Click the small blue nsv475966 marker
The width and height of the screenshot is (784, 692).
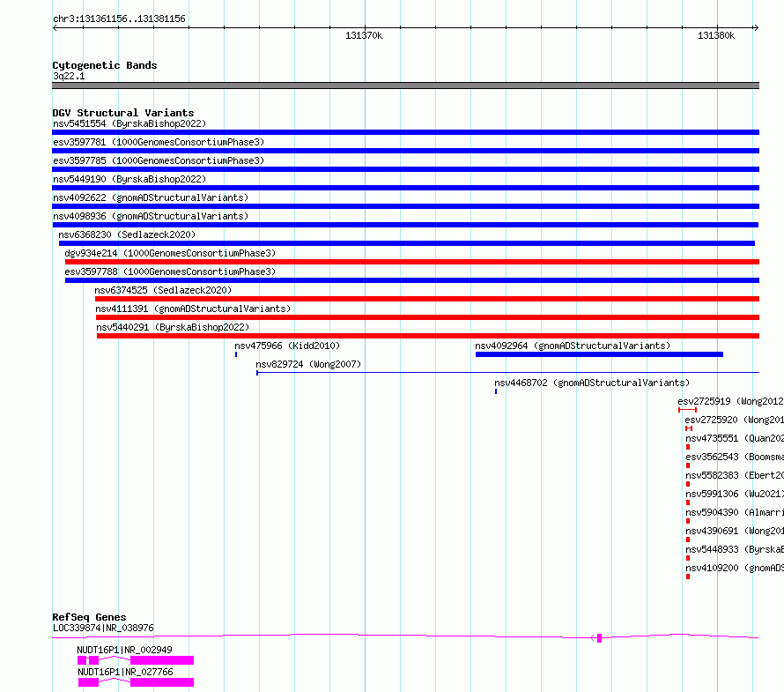tap(236, 354)
